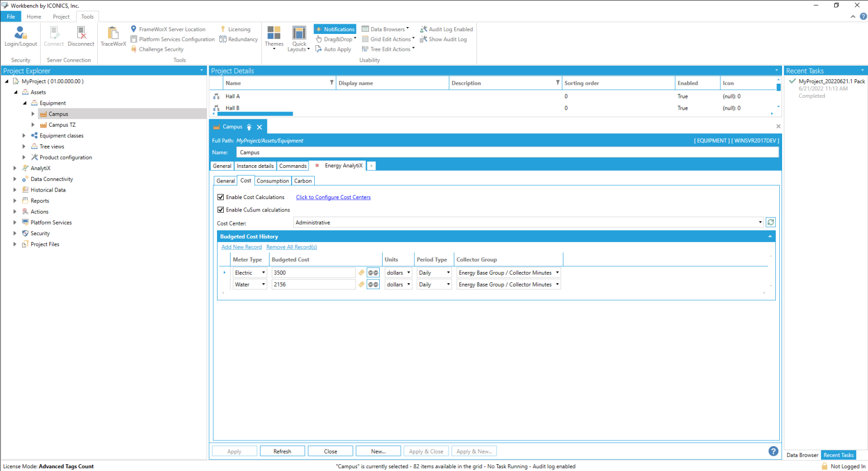Viewport: 868px width, 471px height.
Task: Click to Configure Cost Centers link
Action: [x=333, y=197]
